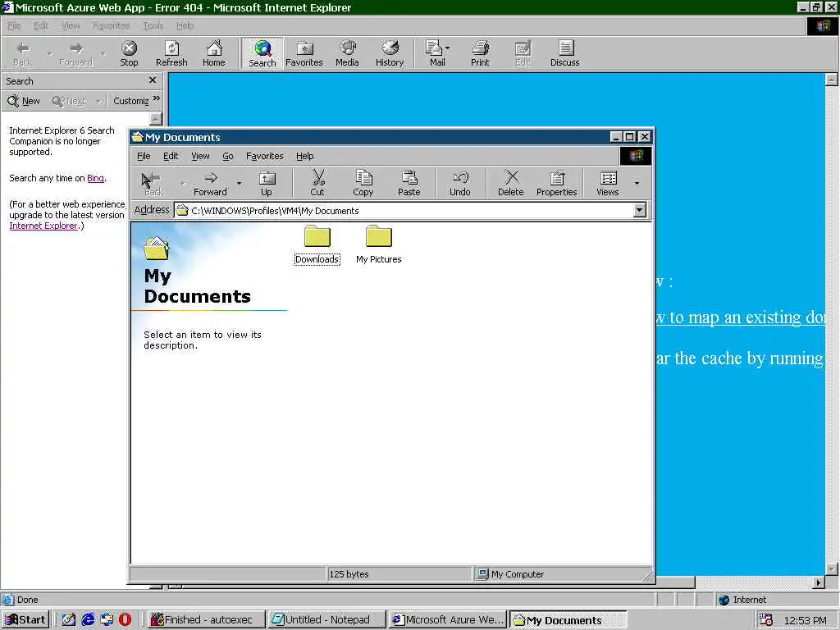Screen dimensions: 840x630
Task: Open Help menu in My Documents
Action: pyautogui.click(x=305, y=156)
